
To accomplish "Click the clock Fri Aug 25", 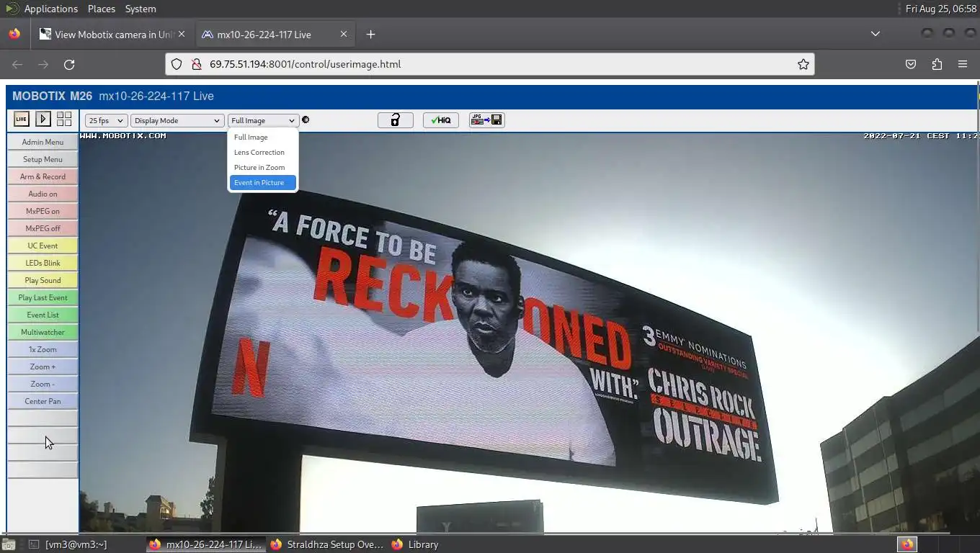I will click(941, 9).
